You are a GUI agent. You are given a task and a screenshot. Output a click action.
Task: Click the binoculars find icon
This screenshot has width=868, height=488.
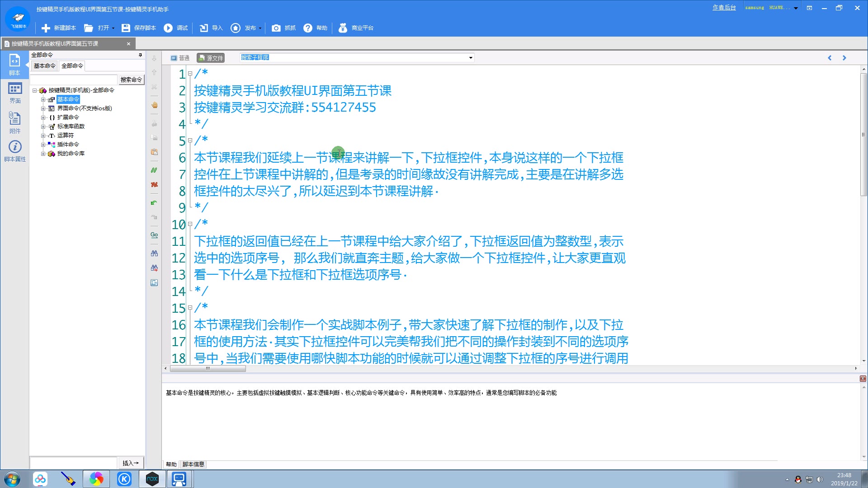click(x=154, y=253)
